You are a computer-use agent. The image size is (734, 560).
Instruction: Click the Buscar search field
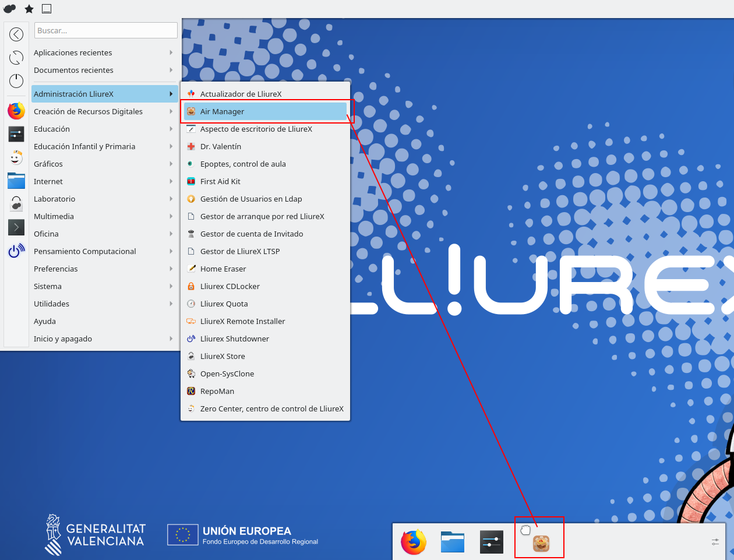pos(106,30)
